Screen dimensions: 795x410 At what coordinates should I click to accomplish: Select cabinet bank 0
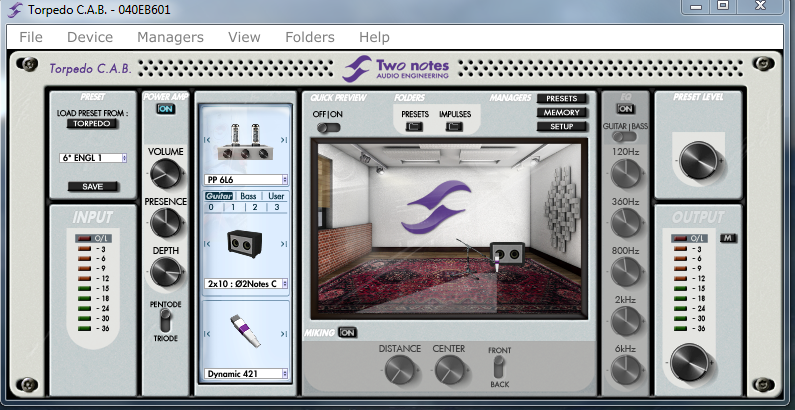pos(211,207)
